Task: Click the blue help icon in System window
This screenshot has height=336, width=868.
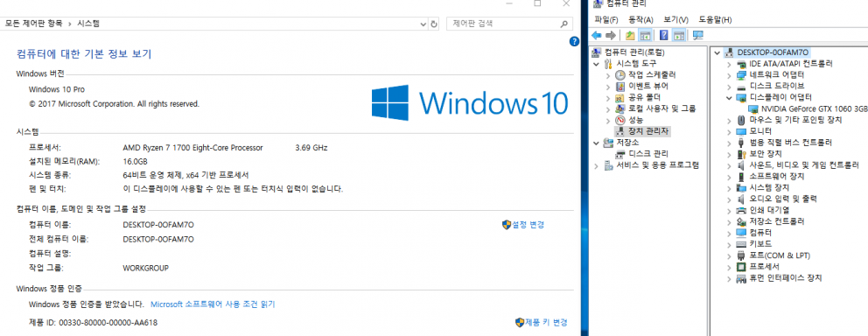Action: click(574, 41)
